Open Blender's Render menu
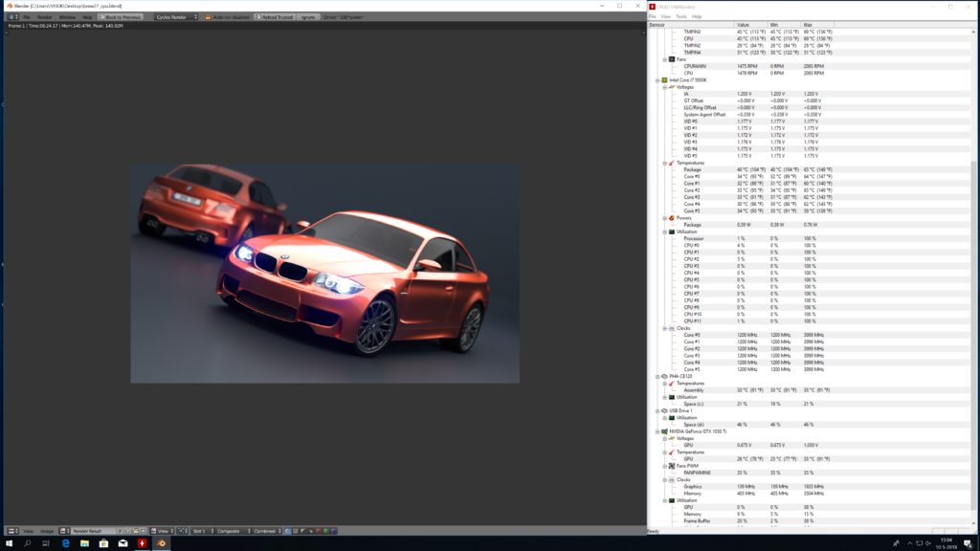This screenshot has height=551, width=980. coord(44,17)
